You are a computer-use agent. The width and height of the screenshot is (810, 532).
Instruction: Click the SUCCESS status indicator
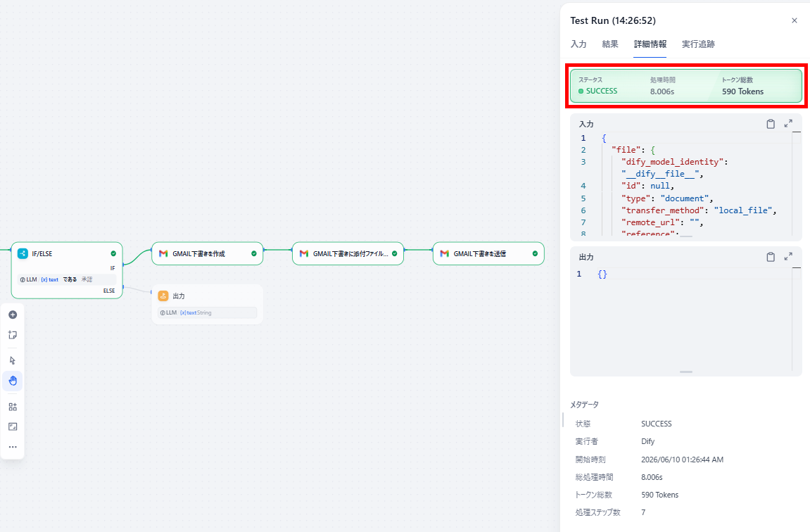point(598,91)
